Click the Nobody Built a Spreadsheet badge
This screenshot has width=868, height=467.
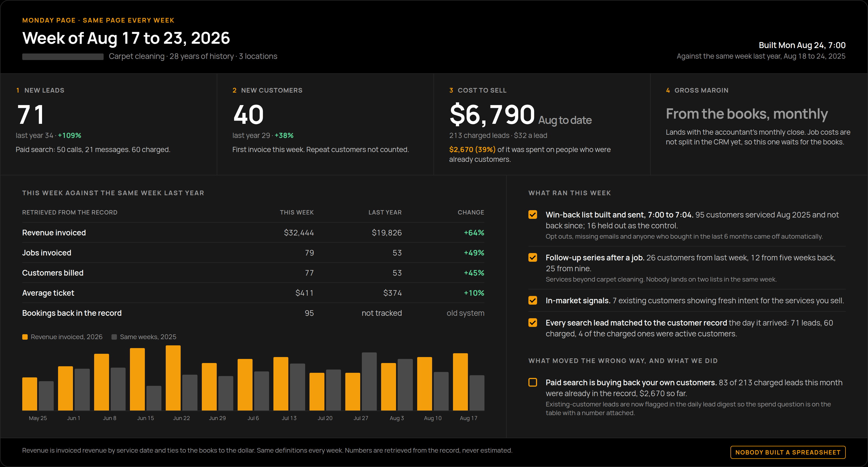[788, 452]
